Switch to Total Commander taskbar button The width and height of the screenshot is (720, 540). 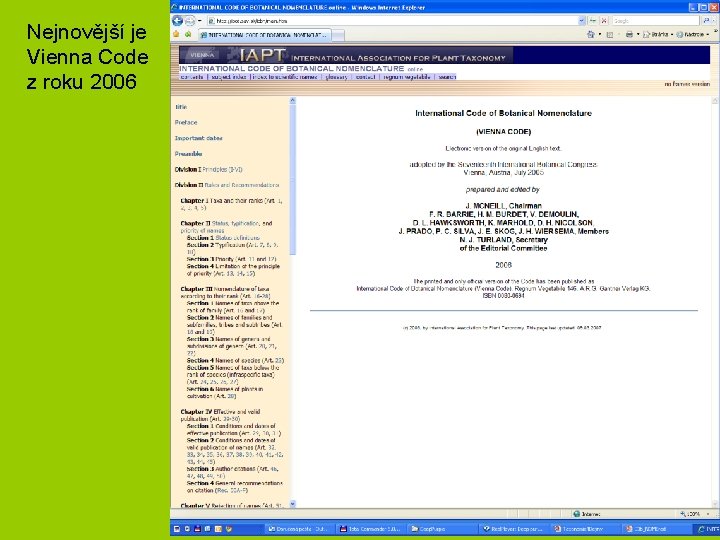click(370, 529)
